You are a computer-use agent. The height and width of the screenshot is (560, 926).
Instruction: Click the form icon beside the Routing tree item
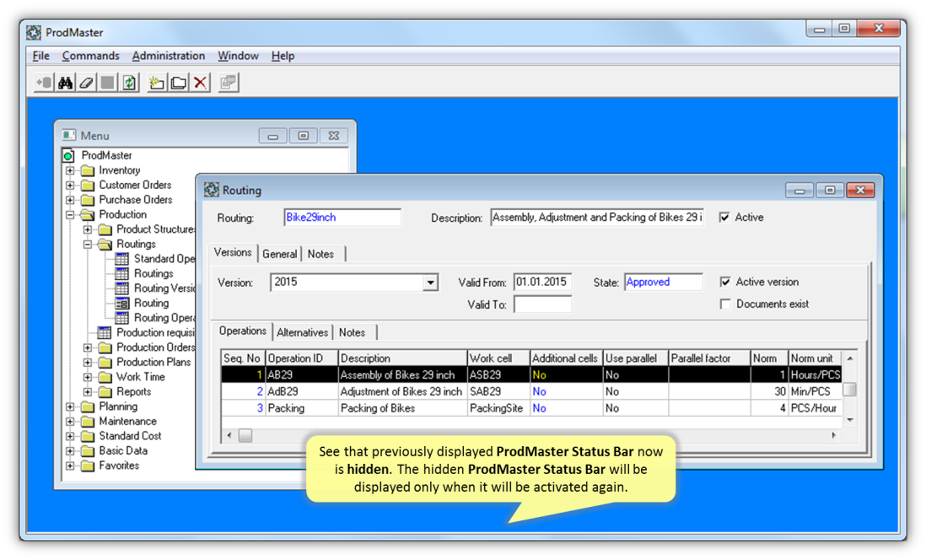(x=122, y=304)
